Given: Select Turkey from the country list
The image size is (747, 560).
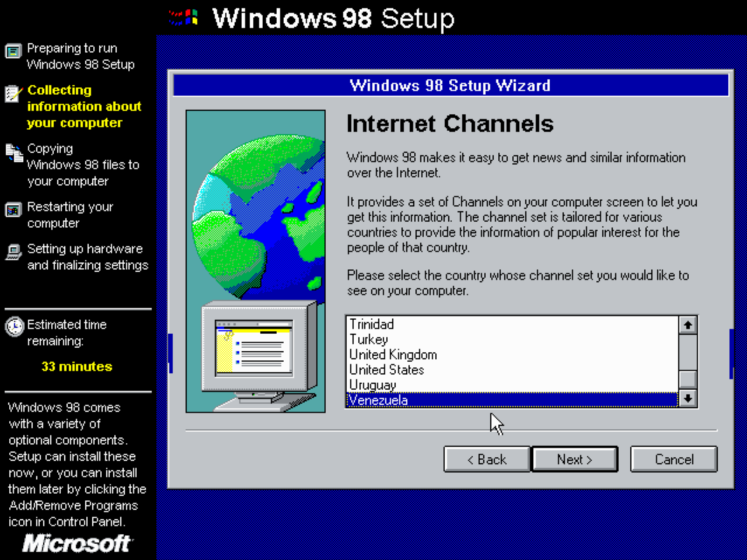Looking at the screenshot, I should click(368, 339).
